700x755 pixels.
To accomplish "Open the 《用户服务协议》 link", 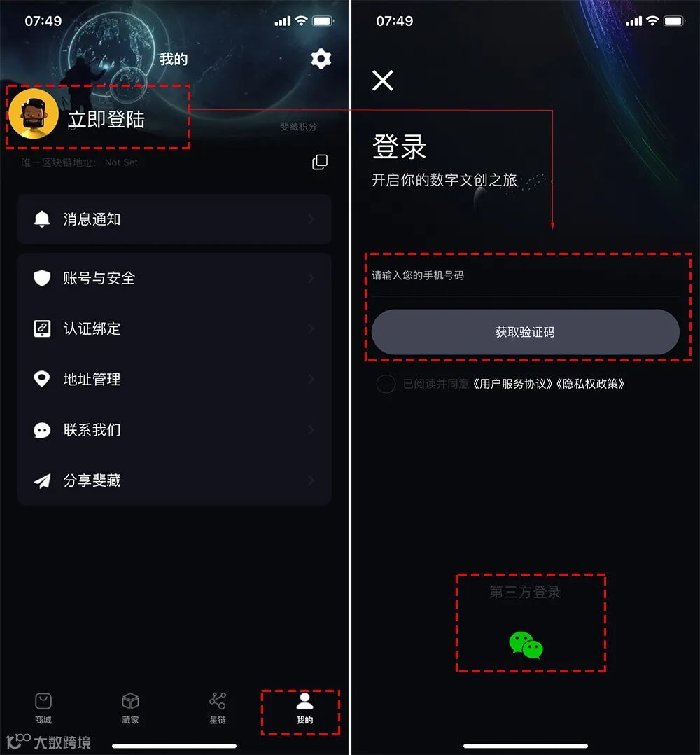I will pyautogui.click(x=512, y=384).
